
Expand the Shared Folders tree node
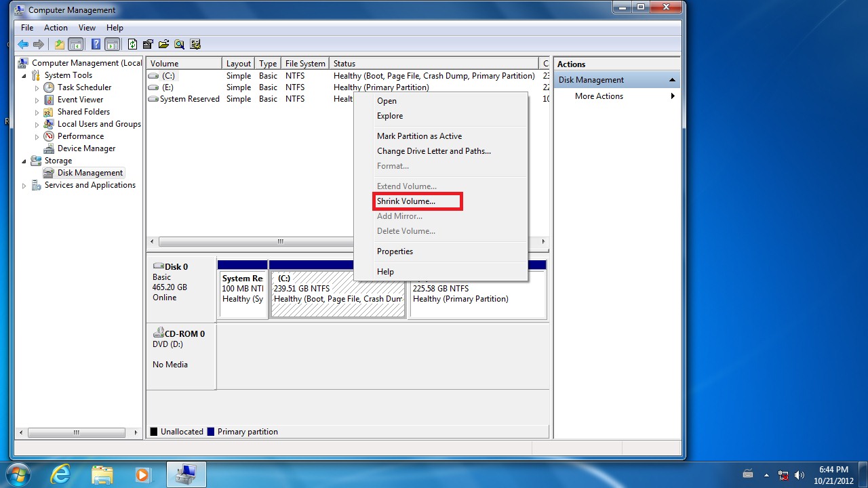(x=37, y=112)
